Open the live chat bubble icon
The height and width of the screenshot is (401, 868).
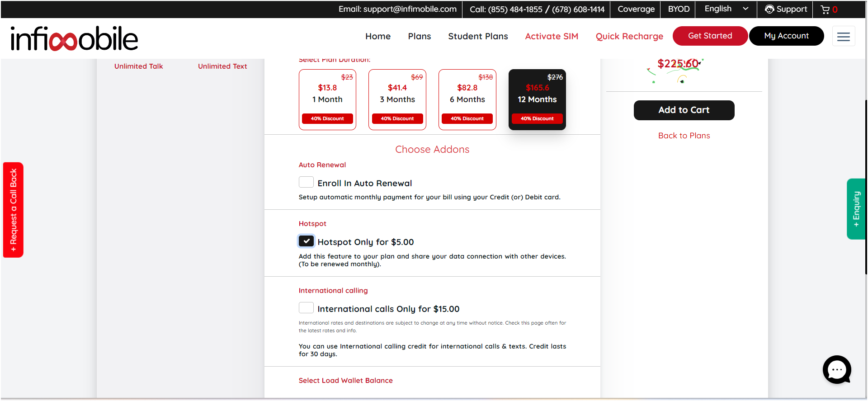coord(837,370)
